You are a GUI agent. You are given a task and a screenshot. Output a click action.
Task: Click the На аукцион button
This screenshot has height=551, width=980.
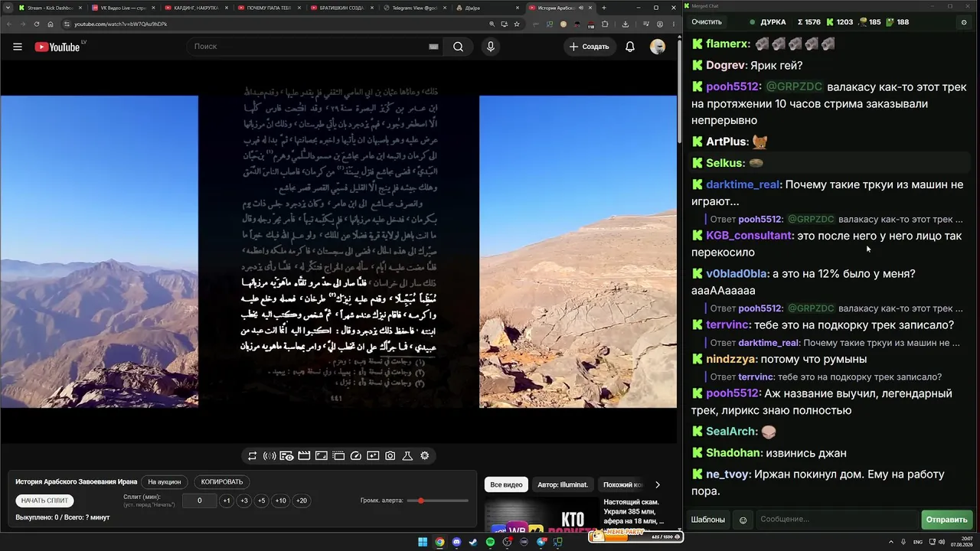(x=165, y=482)
